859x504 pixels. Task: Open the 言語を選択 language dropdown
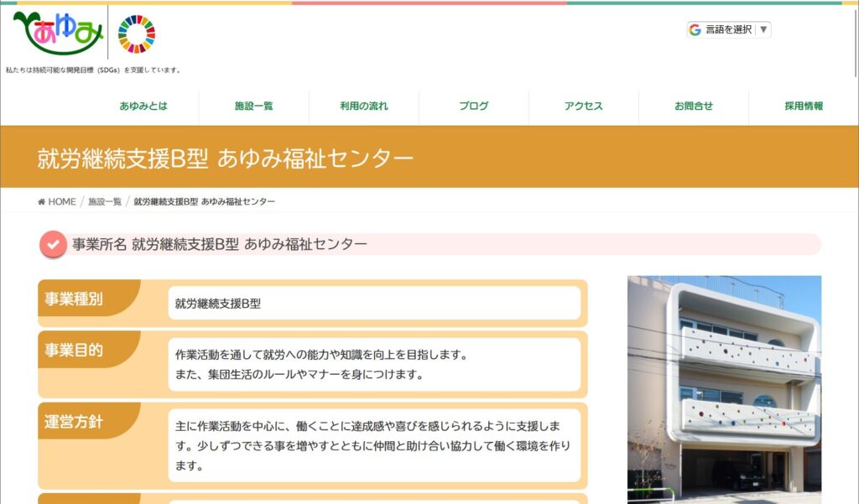pyautogui.click(x=728, y=30)
